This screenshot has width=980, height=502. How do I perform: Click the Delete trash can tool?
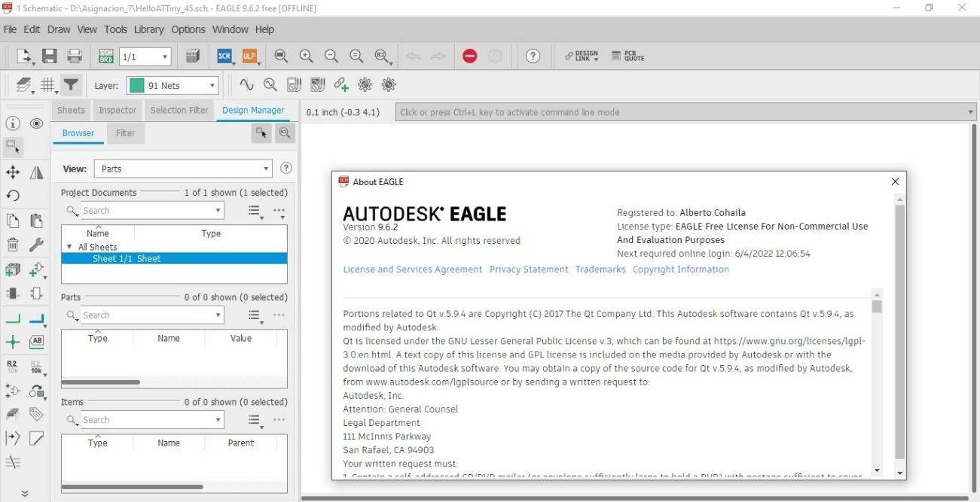(13, 245)
